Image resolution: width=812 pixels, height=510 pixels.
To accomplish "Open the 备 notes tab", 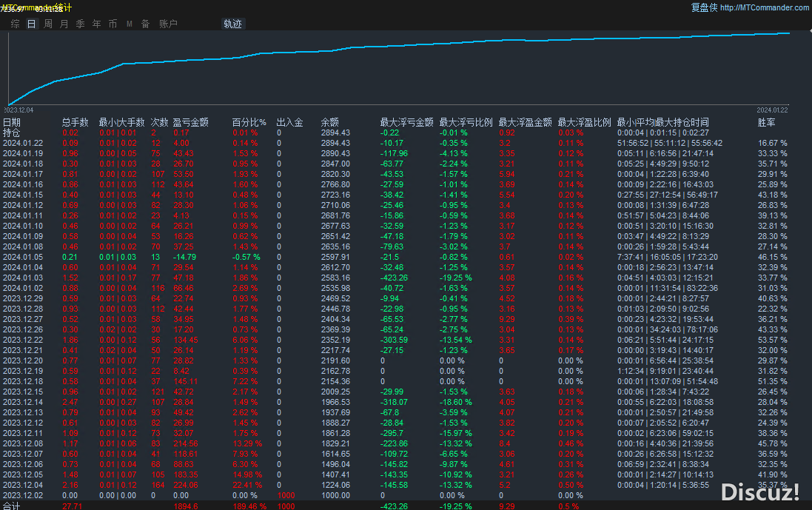I will [145, 24].
